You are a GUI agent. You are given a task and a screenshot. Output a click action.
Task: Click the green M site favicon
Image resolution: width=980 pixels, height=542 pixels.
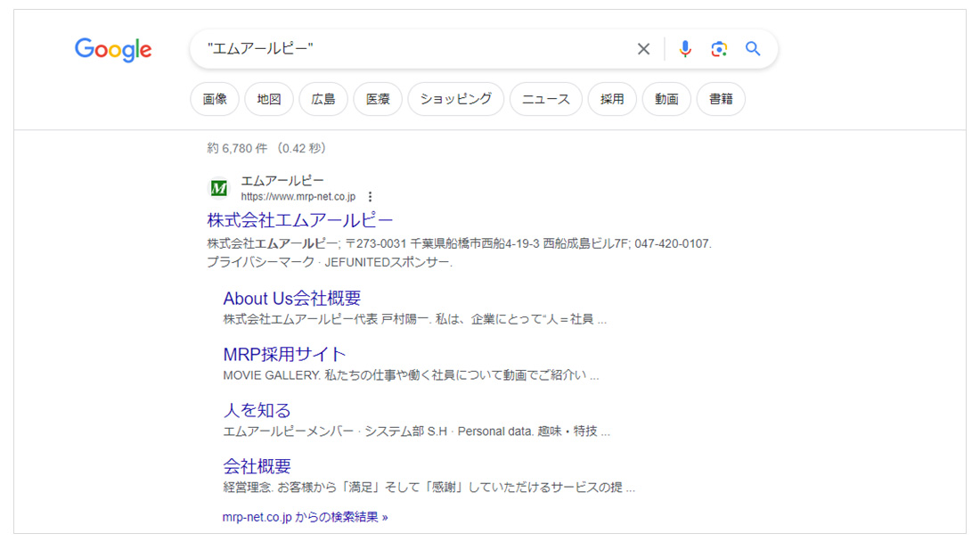(218, 188)
